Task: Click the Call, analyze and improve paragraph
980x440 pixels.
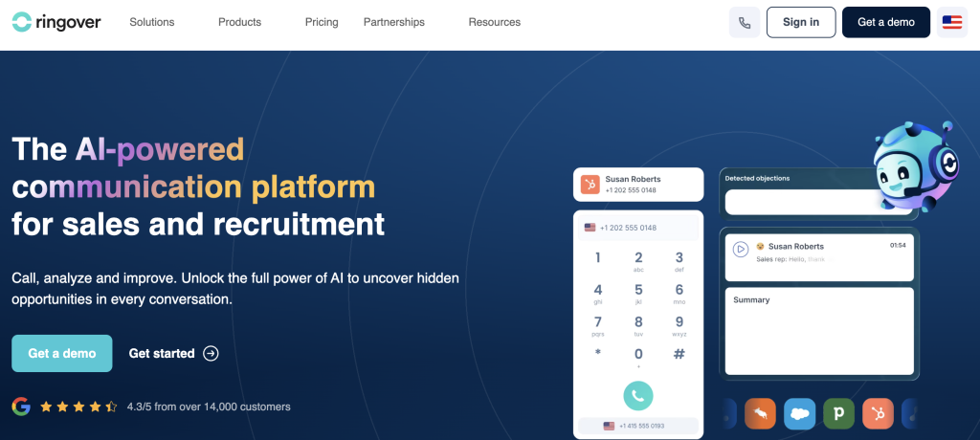Action: click(235, 289)
